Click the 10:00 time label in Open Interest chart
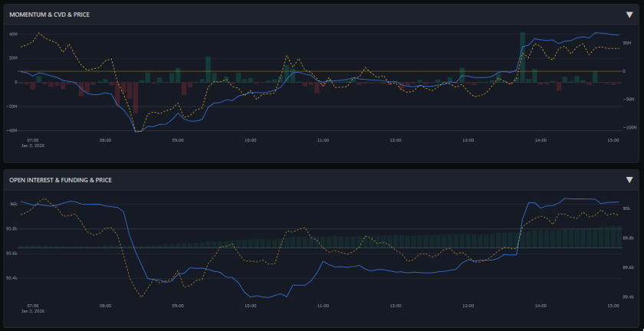Viewport: 644px width, 331px height. click(250, 305)
